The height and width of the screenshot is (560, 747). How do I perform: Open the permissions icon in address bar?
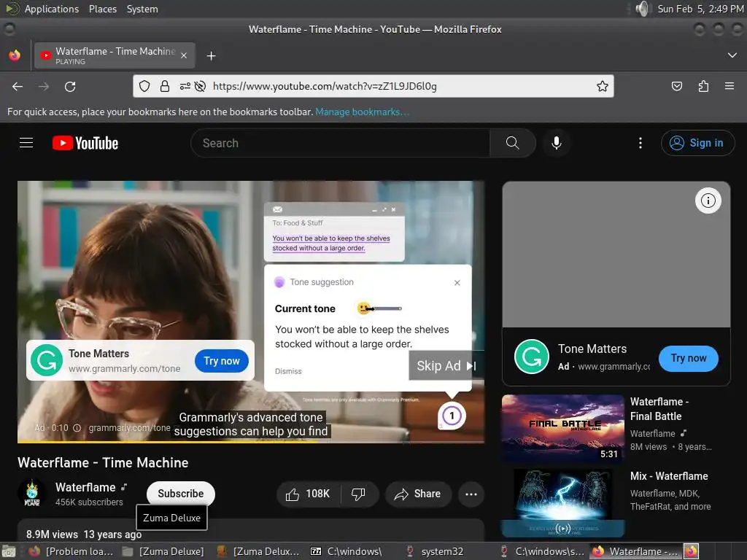point(185,86)
